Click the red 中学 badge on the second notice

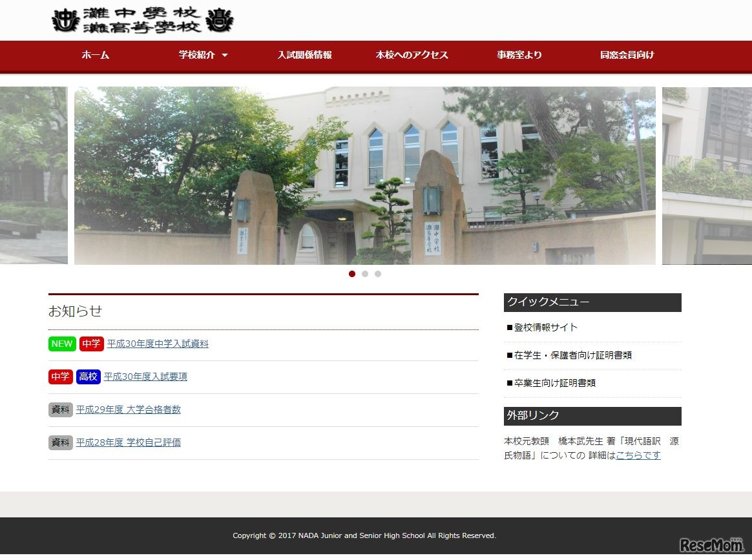tap(60, 377)
